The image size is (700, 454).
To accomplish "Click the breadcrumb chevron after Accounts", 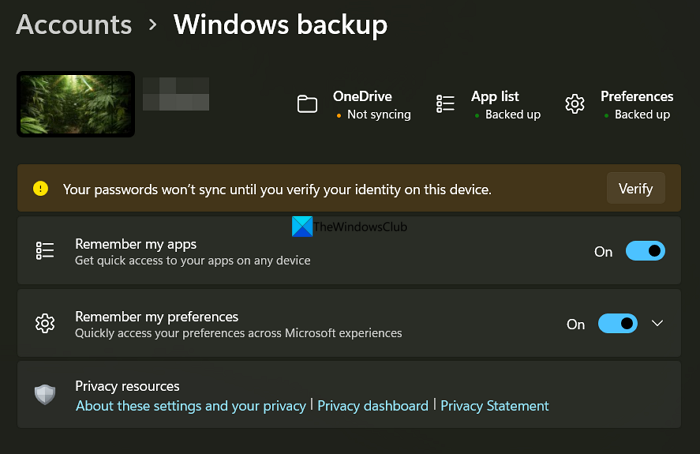I will pos(153,25).
